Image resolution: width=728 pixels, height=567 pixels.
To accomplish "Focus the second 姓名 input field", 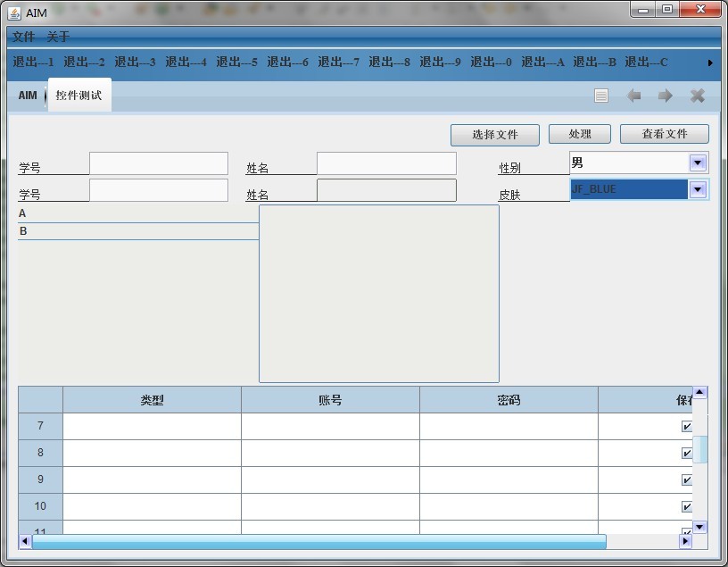I will click(387, 190).
